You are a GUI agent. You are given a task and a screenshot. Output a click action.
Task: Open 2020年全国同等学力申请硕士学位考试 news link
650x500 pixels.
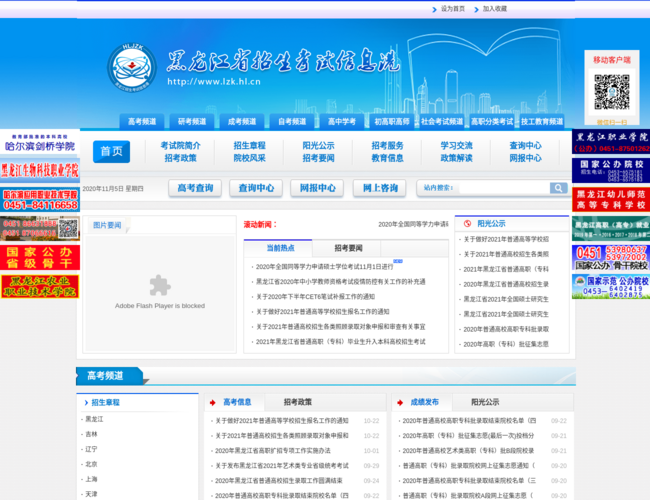[324, 267]
